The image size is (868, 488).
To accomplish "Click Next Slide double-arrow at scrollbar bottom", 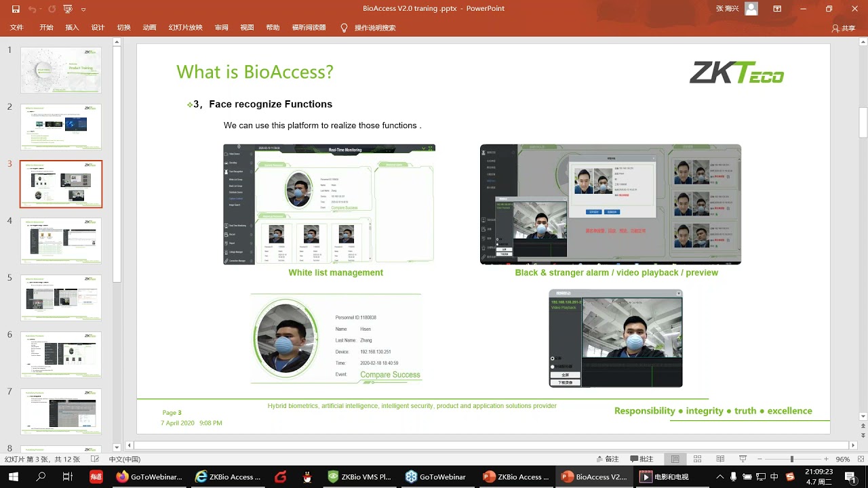I will (863, 436).
